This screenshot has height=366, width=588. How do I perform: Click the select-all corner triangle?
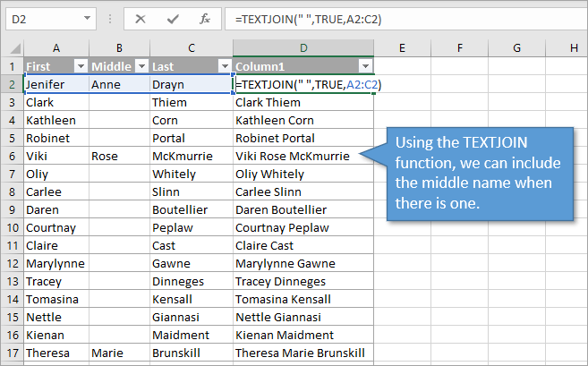click(13, 47)
